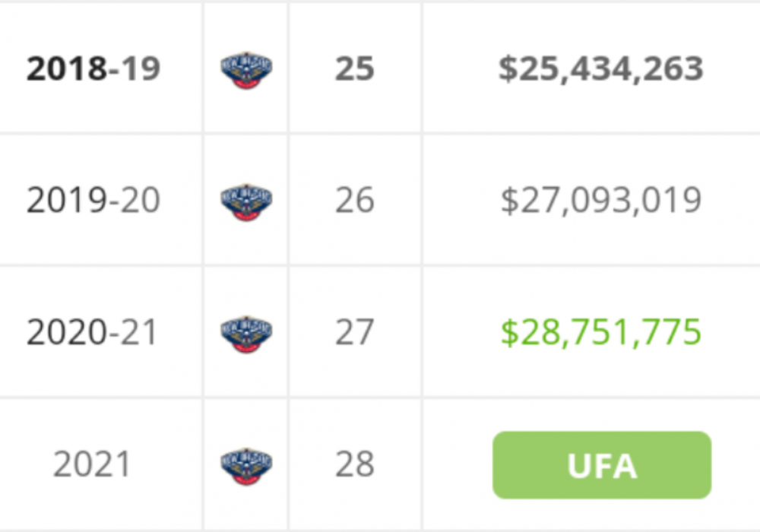Click the Pelicans logo in the 2019-20 row
The height and width of the screenshot is (532, 760).
tap(245, 201)
